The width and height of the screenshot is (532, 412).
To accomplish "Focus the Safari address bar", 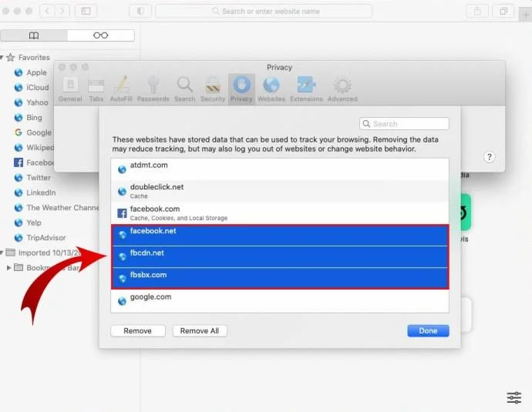I will (264, 12).
